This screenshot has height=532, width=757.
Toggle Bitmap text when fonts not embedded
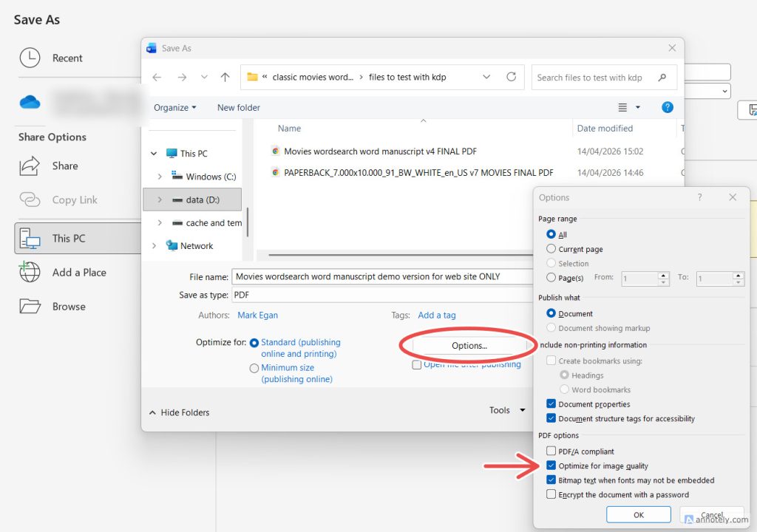pyautogui.click(x=551, y=480)
